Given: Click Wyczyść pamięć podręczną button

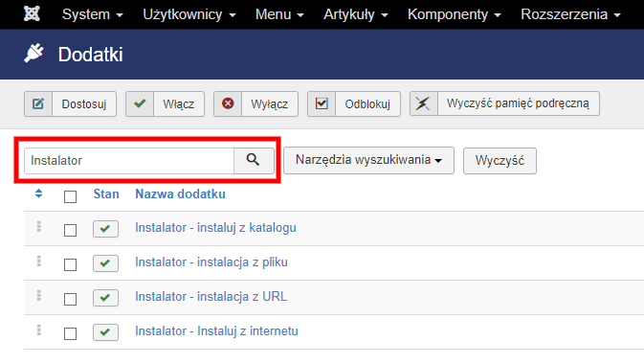Looking at the screenshot, I should coord(504,103).
